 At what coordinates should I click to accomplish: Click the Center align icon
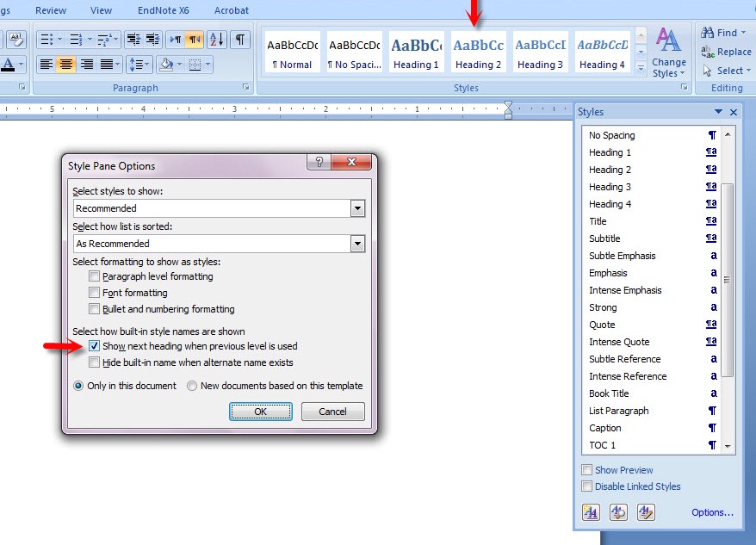(66, 65)
